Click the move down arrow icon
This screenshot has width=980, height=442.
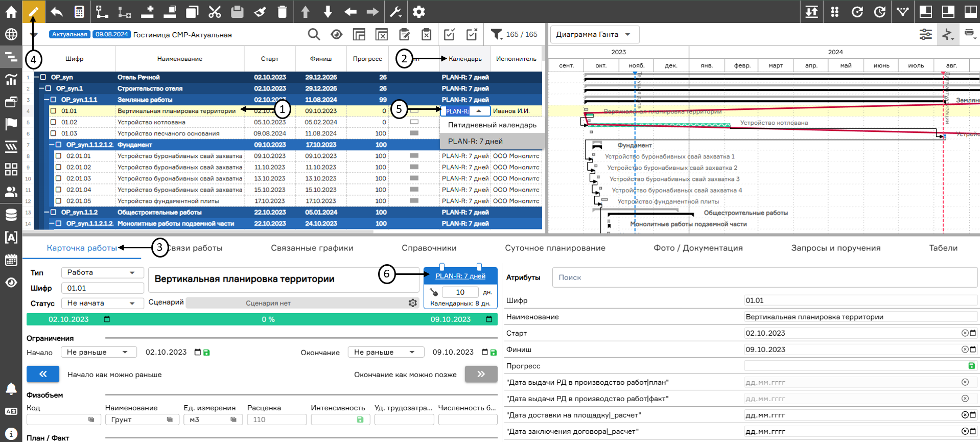tap(328, 11)
